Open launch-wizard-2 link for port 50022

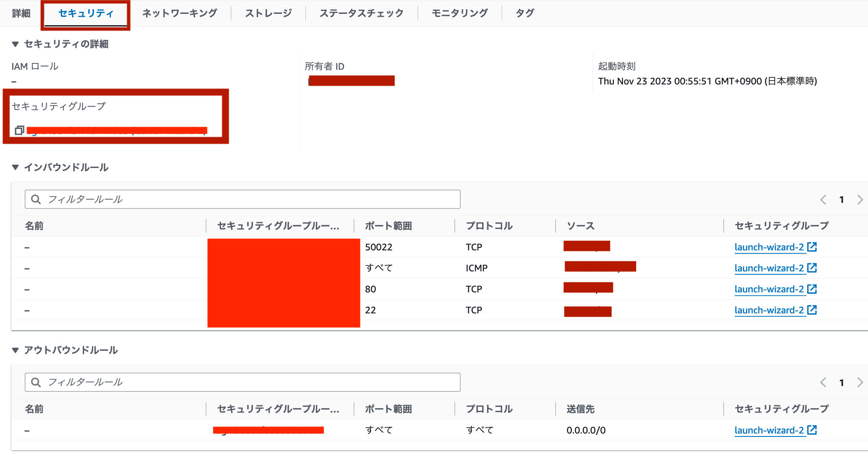769,247
